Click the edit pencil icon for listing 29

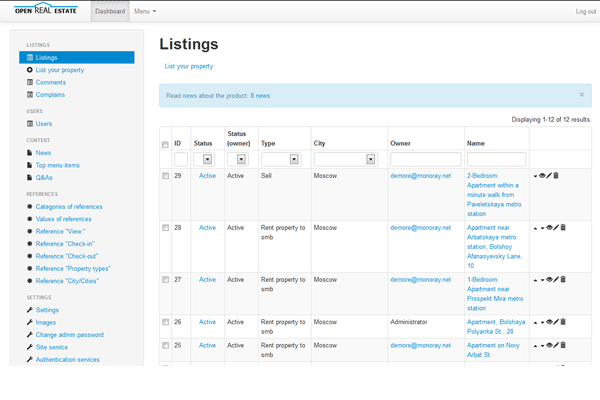pyautogui.click(x=549, y=176)
